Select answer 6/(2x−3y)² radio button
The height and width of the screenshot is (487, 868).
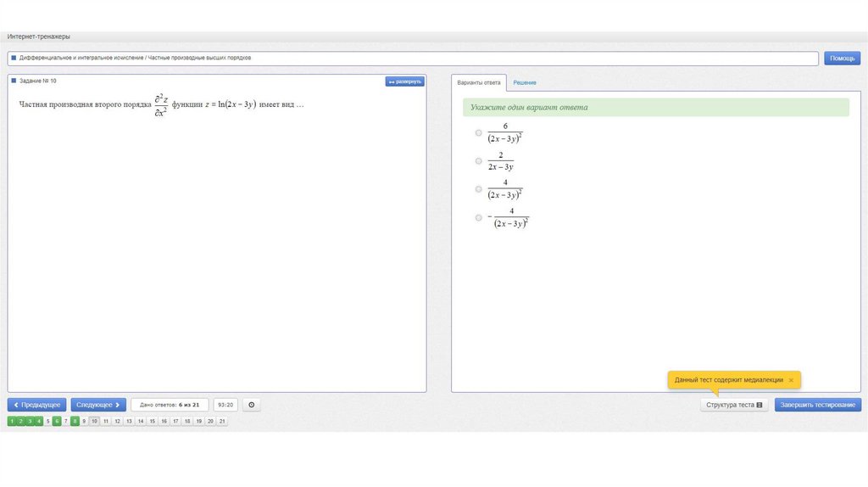tap(479, 133)
